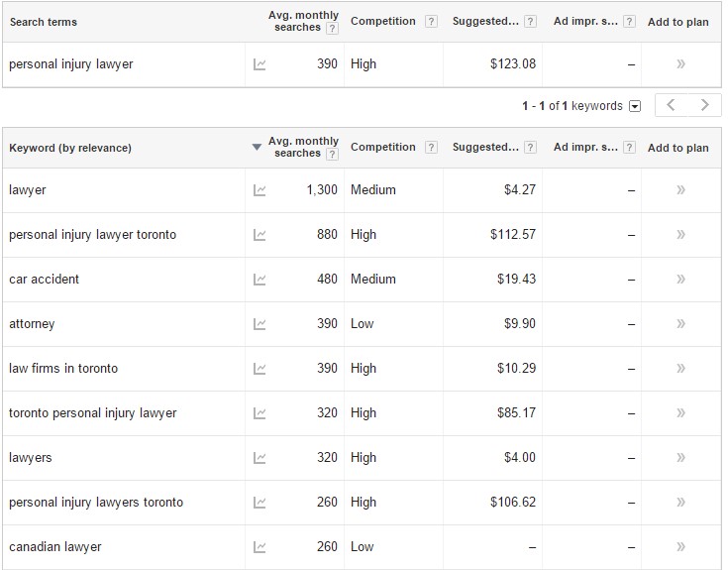The width and height of the screenshot is (728, 570).
Task: Open trend chart icon in lawyers row
Action: pos(260,458)
